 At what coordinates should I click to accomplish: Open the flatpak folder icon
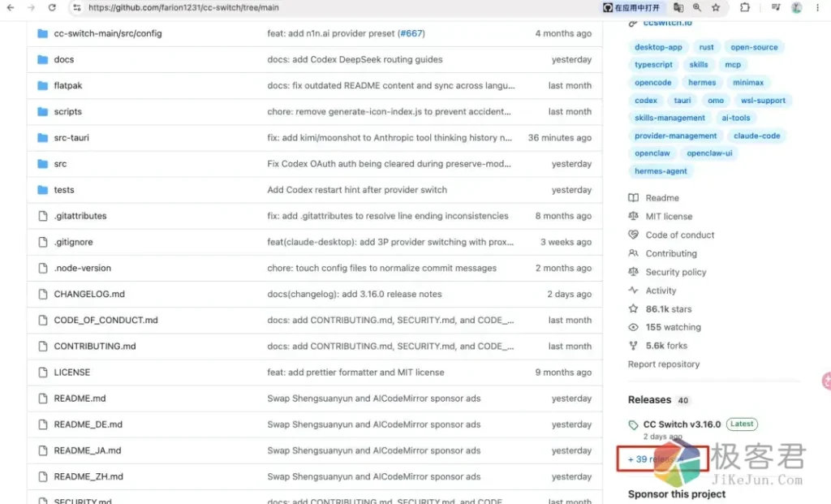pos(43,85)
